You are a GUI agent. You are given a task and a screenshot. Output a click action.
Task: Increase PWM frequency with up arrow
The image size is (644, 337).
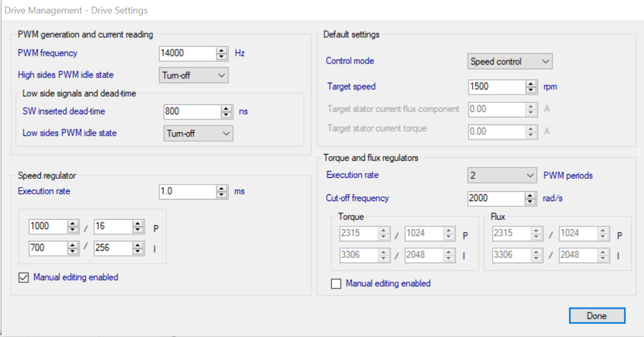click(222, 50)
